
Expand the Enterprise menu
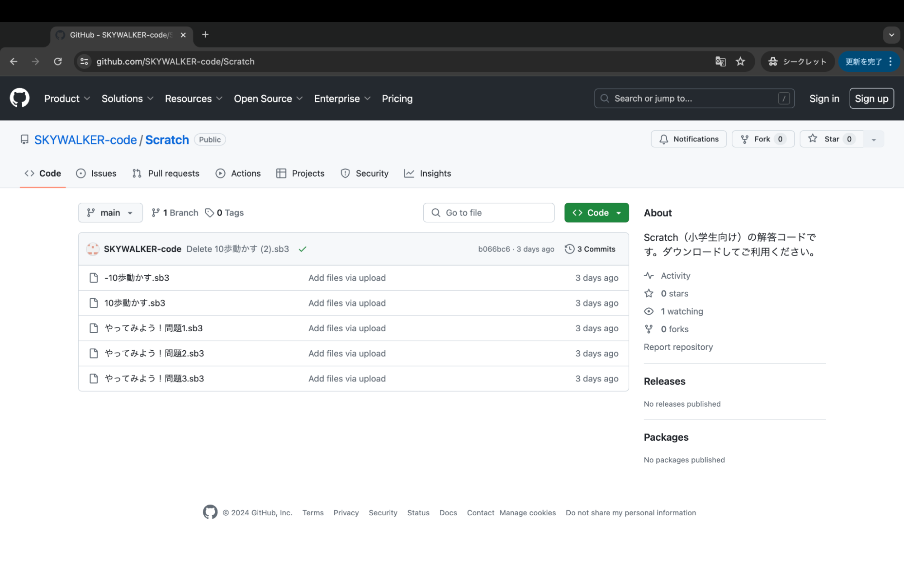point(342,99)
